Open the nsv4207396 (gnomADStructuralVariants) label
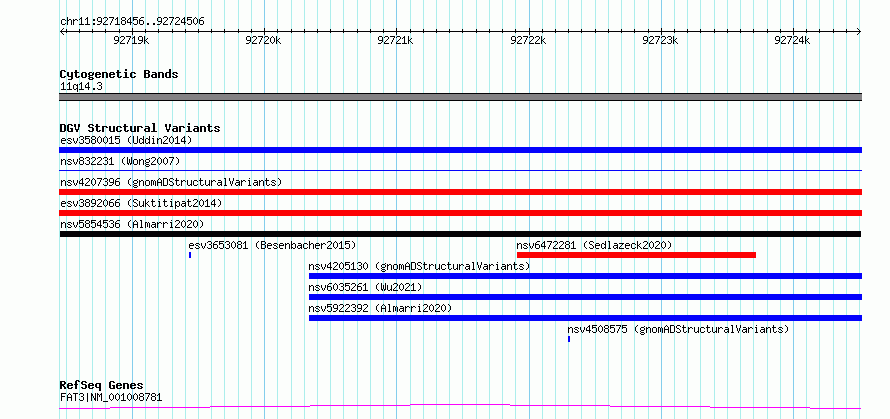 pyautogui.click(x=171, y=182)
